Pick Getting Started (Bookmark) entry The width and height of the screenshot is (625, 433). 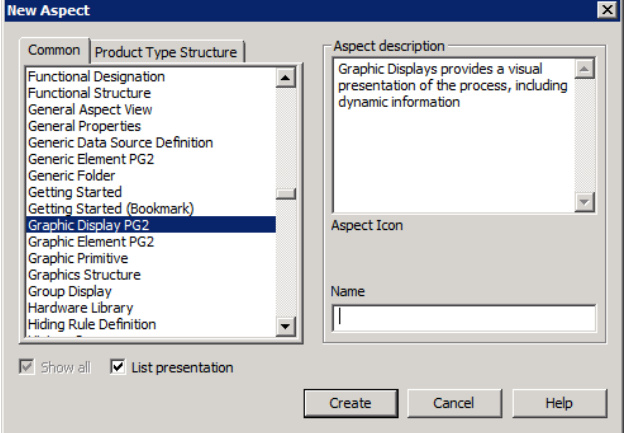point(111,209)
